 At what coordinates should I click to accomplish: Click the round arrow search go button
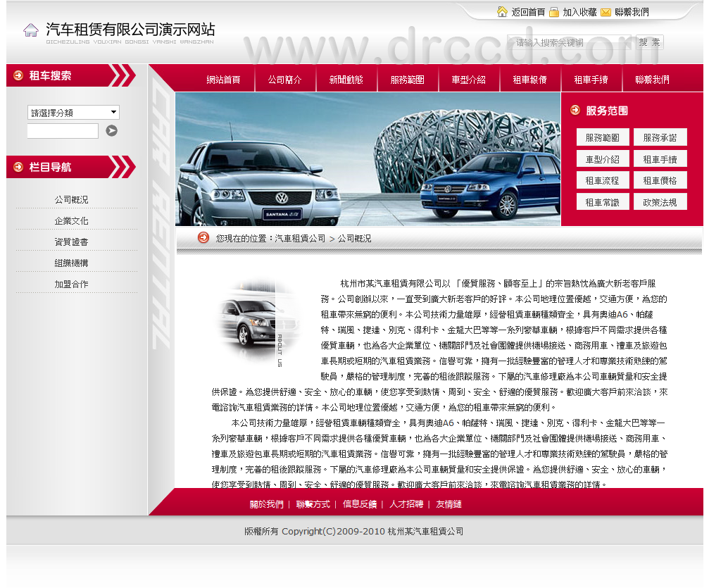(112, 131)
